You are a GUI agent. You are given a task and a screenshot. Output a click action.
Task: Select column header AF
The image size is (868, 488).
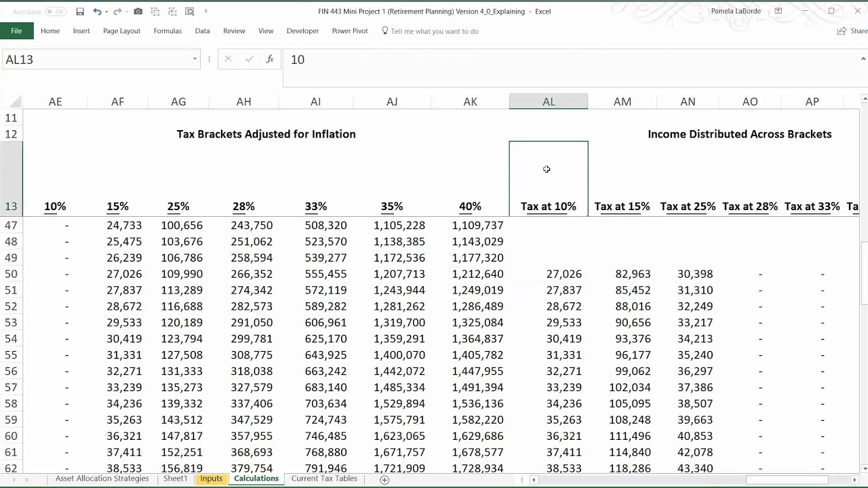[x=117, y=102]
